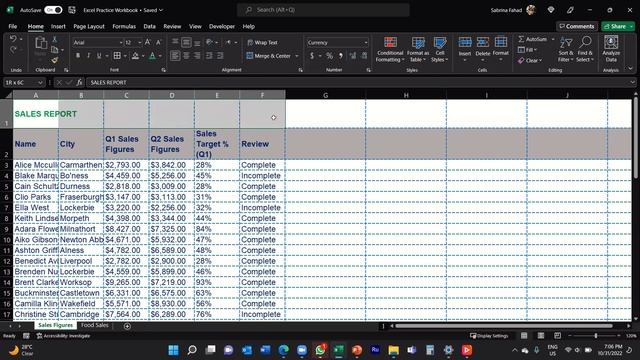Click the Insert cells icon
Viewport: 640px width, 360px height.
click(x=465, y=43)
